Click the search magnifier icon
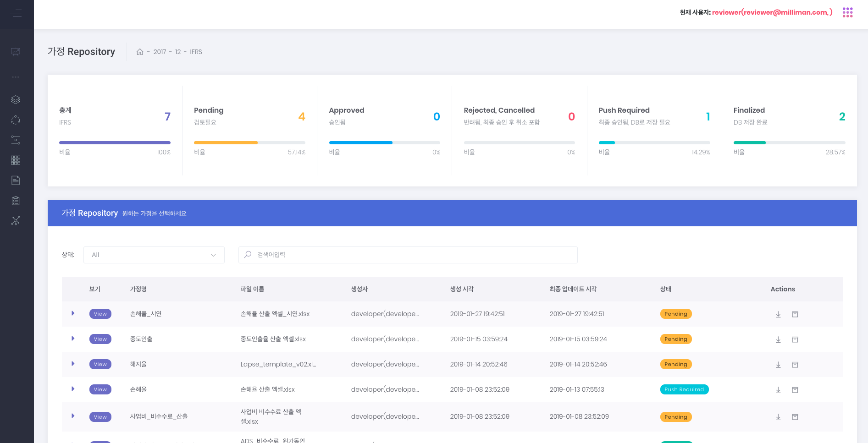Image resolution: width=868 pixels, height=443 pixels. [248, 254]
